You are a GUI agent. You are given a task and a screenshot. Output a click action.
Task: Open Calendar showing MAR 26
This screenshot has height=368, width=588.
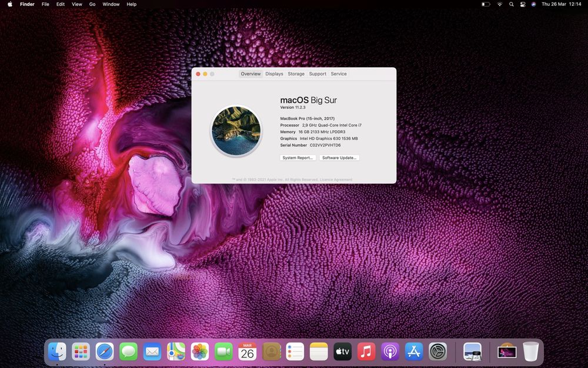pyautogui.click(x=248, y=352)
